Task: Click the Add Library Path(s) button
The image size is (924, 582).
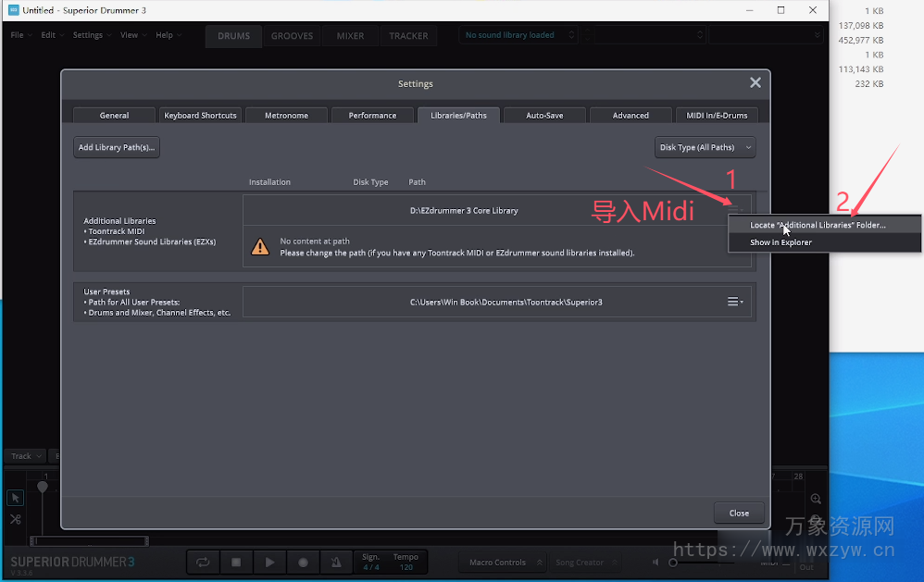Action: click(x=117, y=147)
